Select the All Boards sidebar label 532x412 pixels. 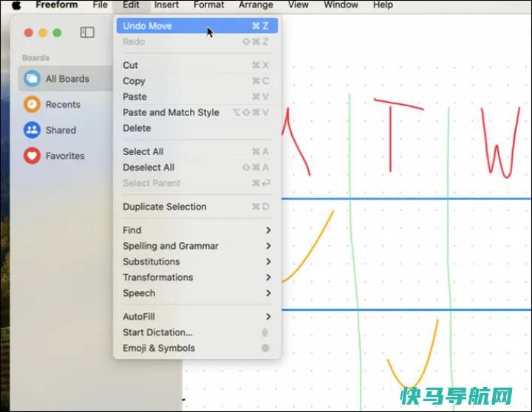(67, 79)
